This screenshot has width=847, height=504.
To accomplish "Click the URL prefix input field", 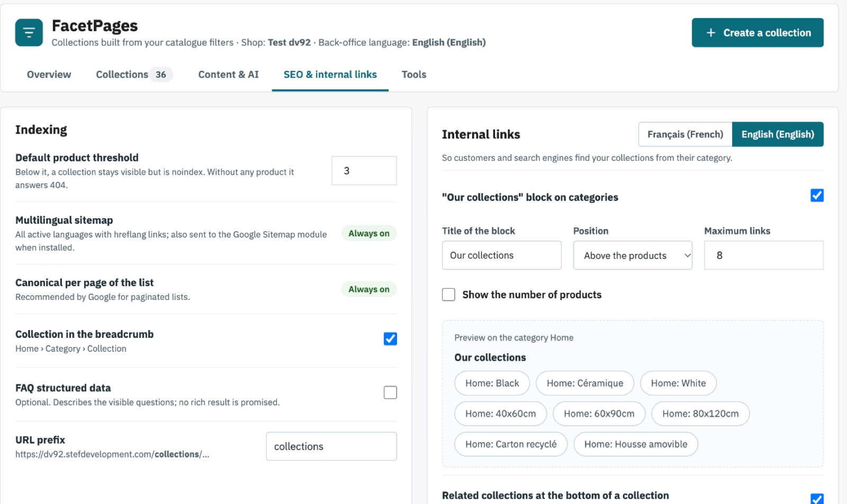I will pos(331,446).
